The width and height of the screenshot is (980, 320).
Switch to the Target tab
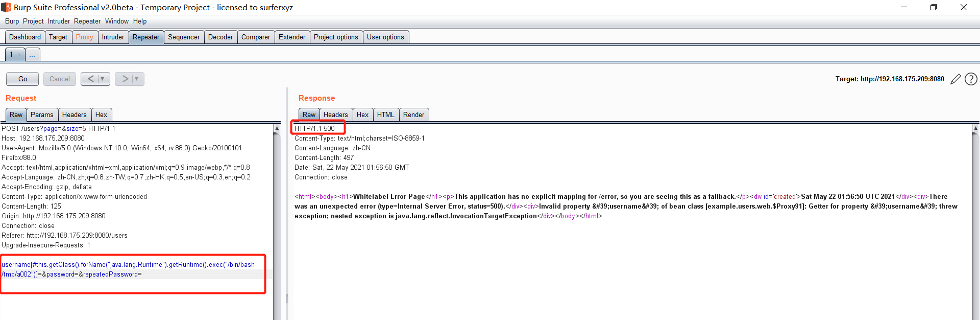click(58, 37)
